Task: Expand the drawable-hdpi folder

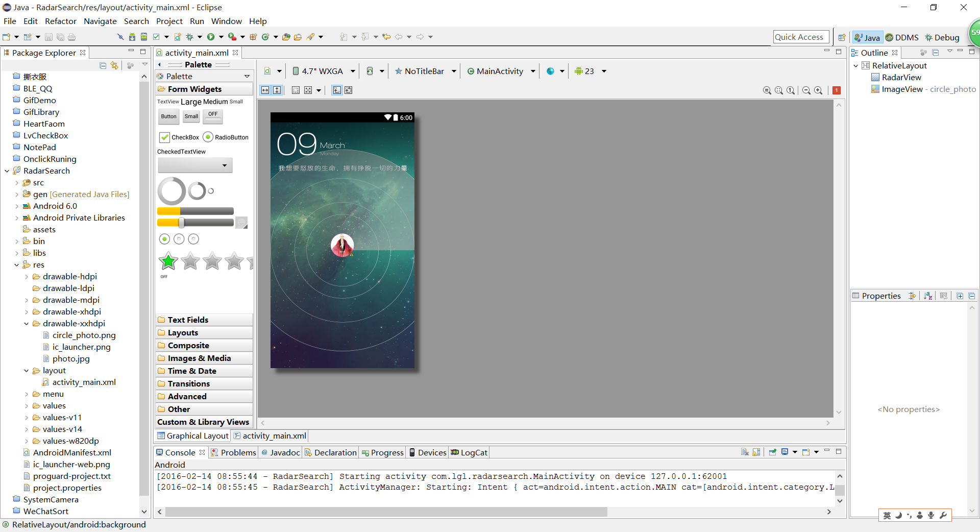Action: click(27, 277)
